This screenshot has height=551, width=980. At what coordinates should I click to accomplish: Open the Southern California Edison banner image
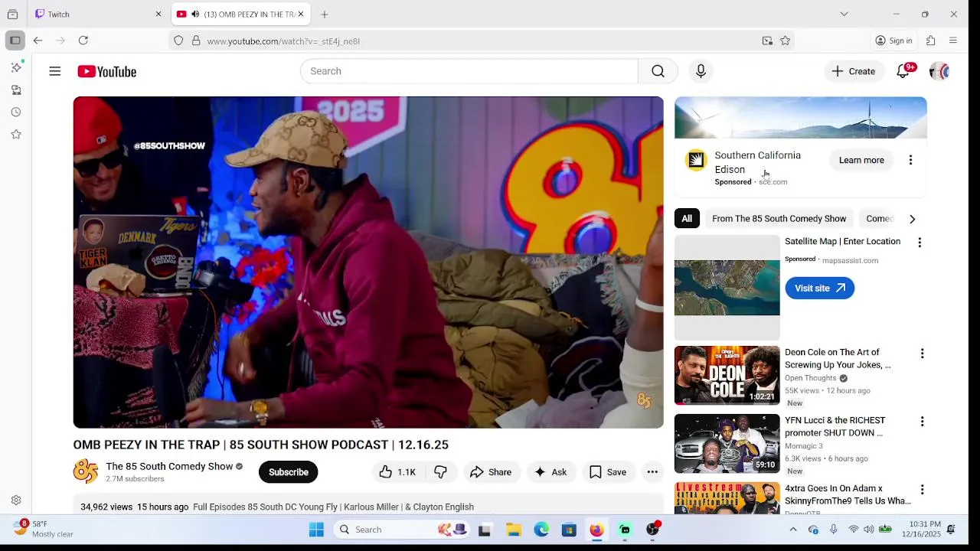point(800,118)
